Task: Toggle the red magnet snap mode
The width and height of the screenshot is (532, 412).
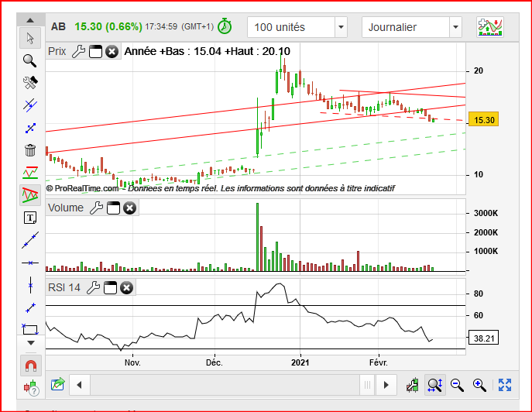Action: (x=30, y=365)
